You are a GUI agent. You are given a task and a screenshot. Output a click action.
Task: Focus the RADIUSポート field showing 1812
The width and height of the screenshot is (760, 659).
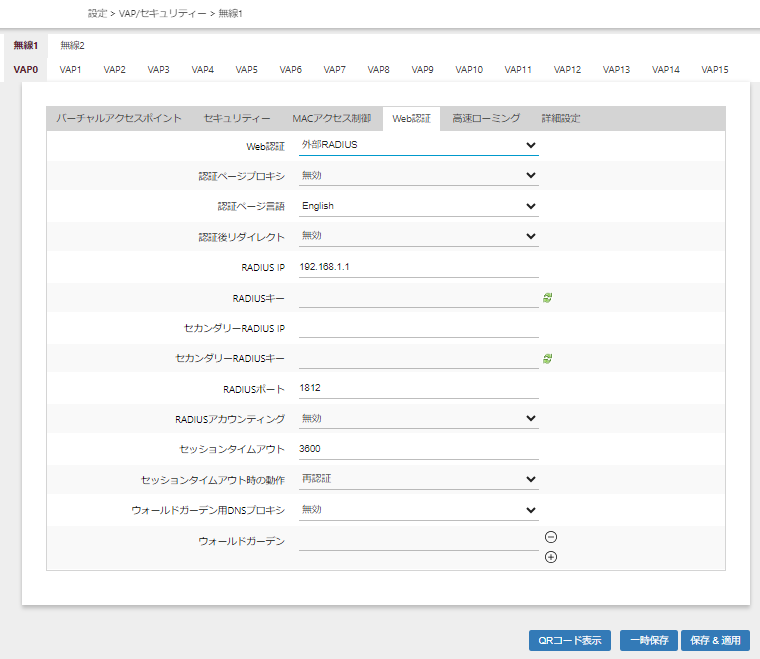[x=419, y=389]
